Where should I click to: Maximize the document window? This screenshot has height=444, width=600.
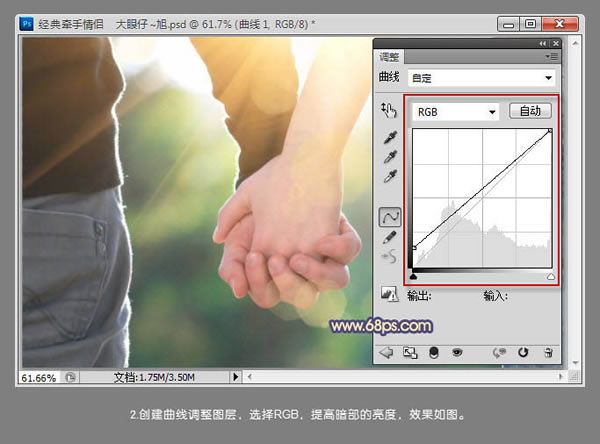click(x=530, y=24)
